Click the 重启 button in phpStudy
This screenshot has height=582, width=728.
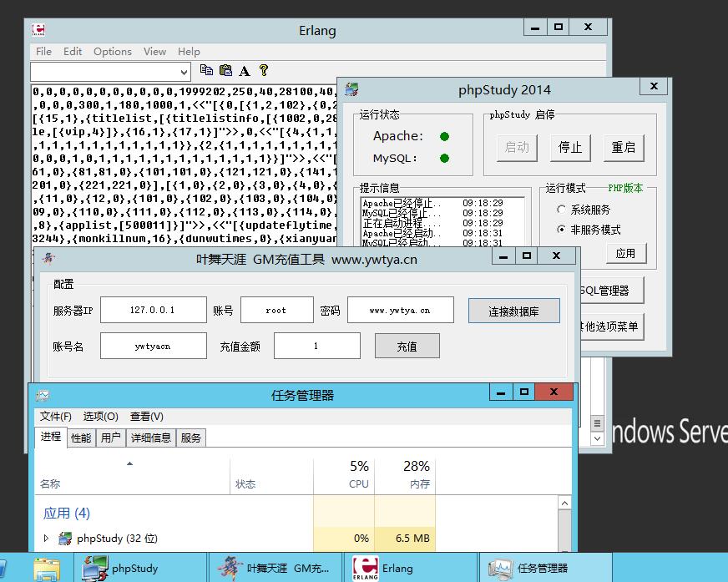coord(624,148)
